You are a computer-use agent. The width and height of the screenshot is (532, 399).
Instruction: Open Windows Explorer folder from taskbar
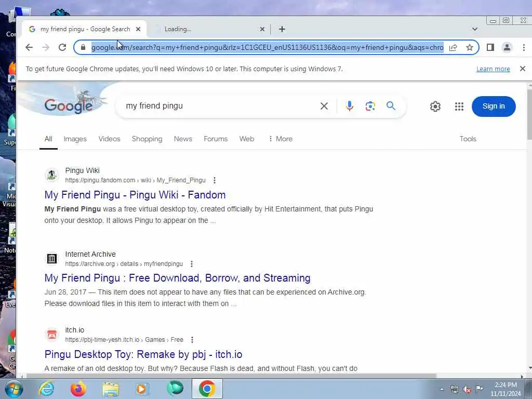tap(111, 389)
